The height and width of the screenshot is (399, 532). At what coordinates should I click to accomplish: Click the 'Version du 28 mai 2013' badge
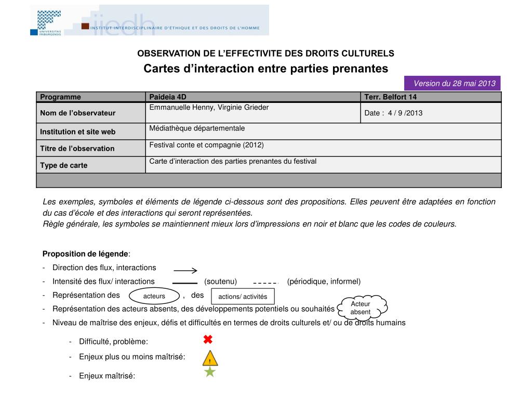[x=452, y=83]
